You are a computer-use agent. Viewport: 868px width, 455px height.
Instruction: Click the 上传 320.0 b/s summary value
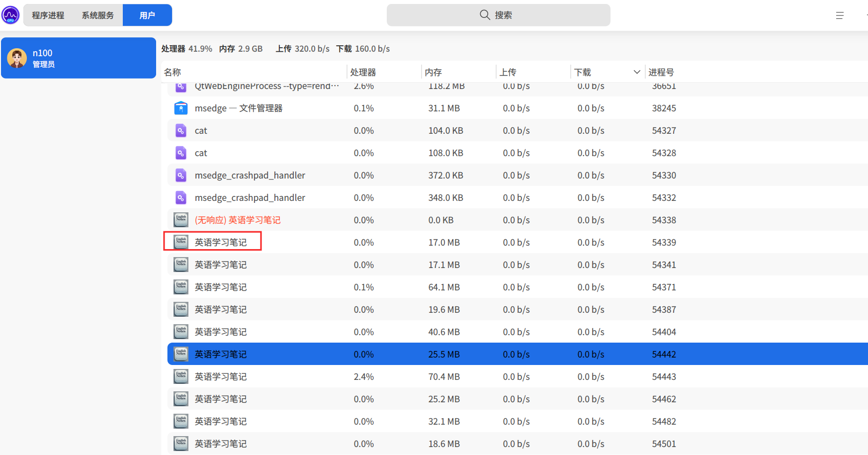coord(312,49)
